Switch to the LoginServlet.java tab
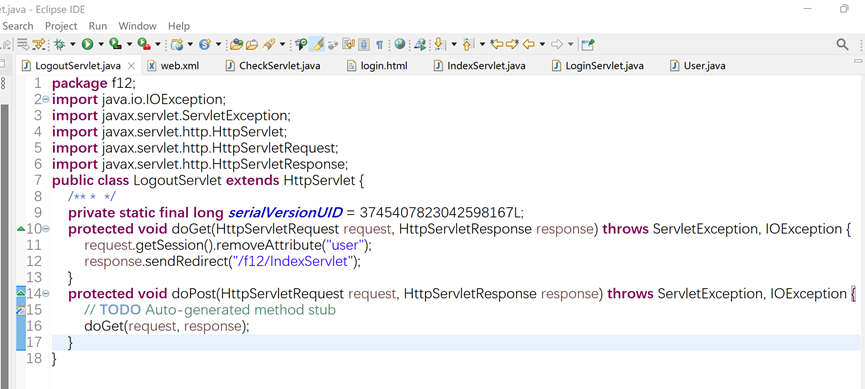 click(x=598, y=66)
